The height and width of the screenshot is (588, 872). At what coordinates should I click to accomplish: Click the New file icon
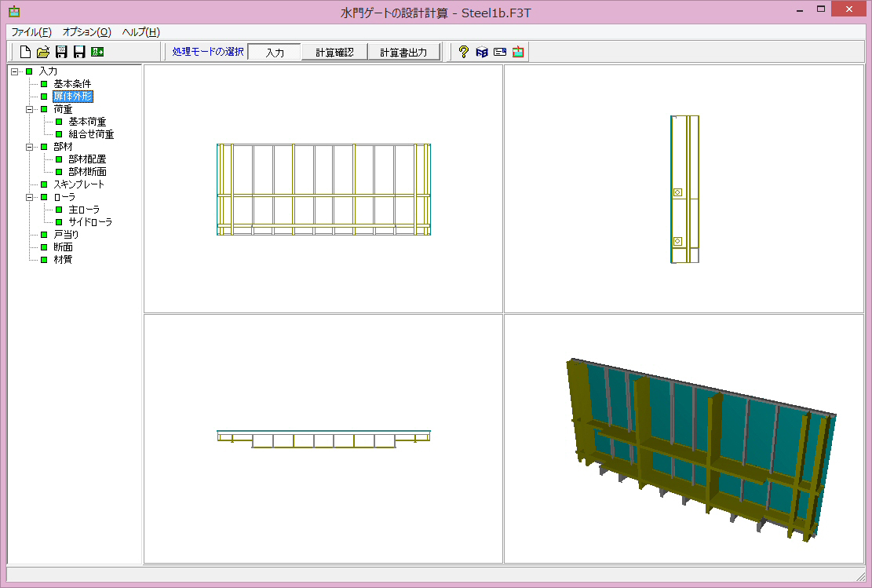point(25,52)
